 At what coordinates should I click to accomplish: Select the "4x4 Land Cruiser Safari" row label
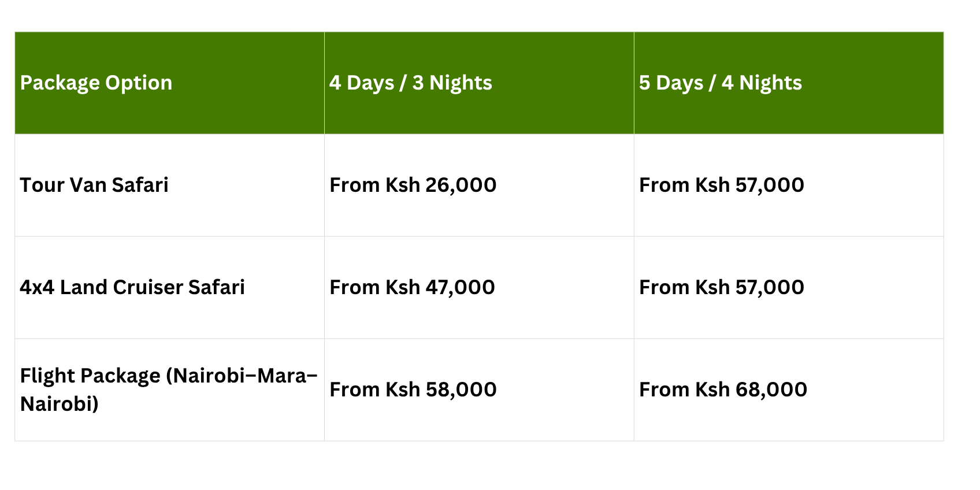[132, 287]
